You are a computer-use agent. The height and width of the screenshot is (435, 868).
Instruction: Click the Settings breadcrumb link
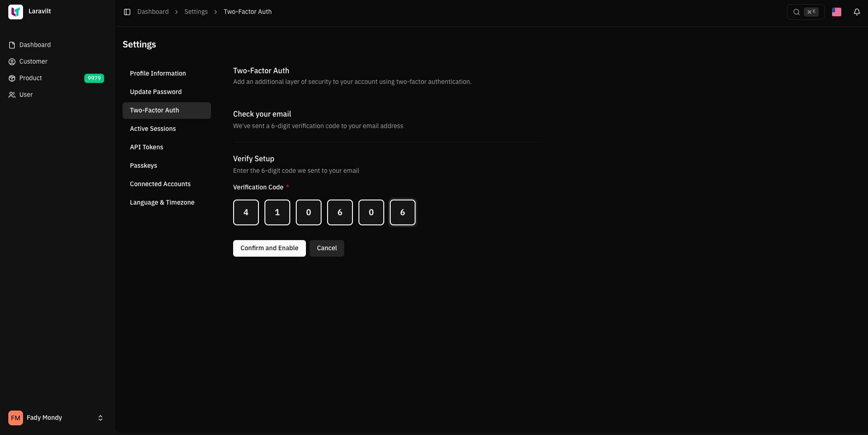coord(196,12)
